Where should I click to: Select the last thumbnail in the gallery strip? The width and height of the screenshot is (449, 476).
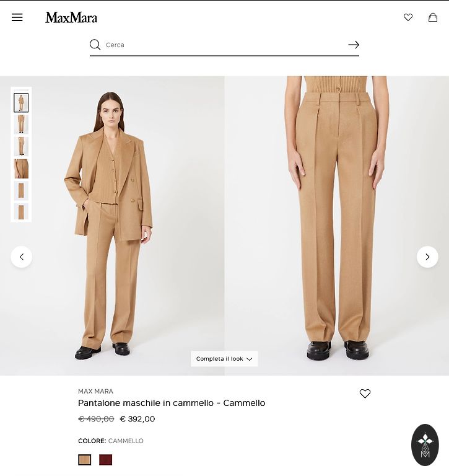click(x=21, y=211)
